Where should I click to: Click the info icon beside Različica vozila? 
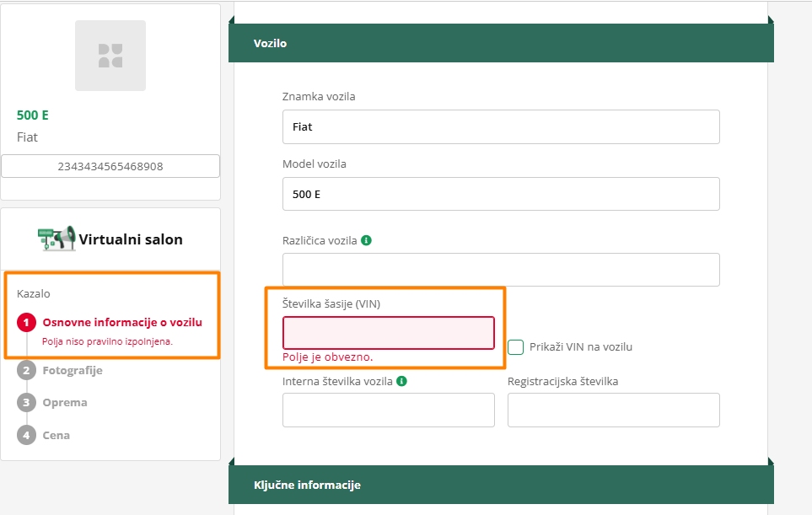coord(366,240)
